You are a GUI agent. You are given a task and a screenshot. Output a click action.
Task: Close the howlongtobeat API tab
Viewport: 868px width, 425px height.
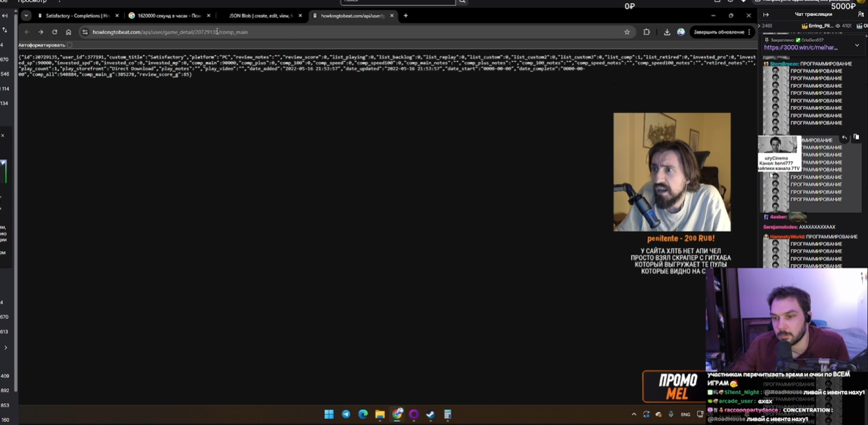point(393,15)
